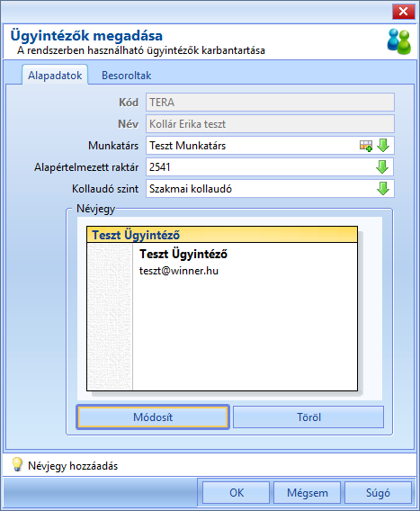Click the teszt@winner.hu email on card
Viewport: 420px width, 511px height.
tap(179, 271)
